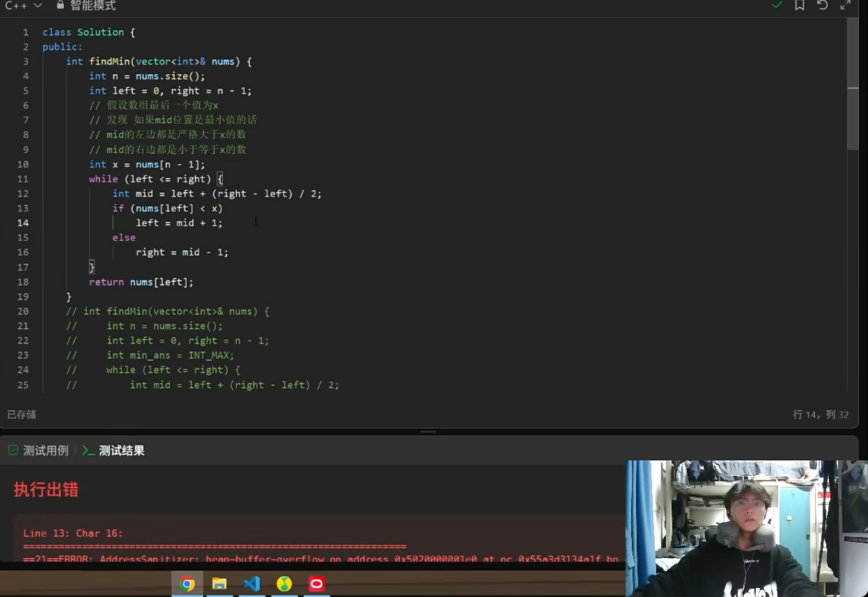This screenshot has width=868, height=597.
Task: Click the 'class Solution {' line
Action: point(89,32)
